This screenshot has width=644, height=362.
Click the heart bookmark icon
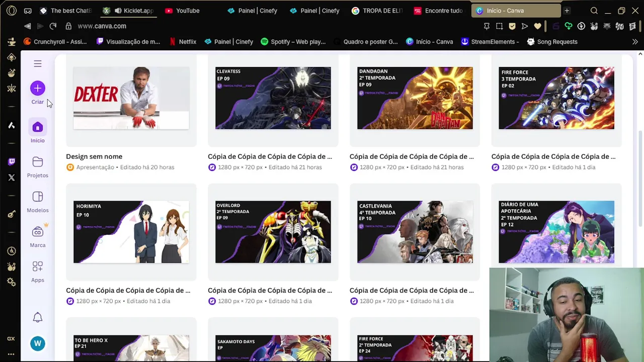[538, 26]
